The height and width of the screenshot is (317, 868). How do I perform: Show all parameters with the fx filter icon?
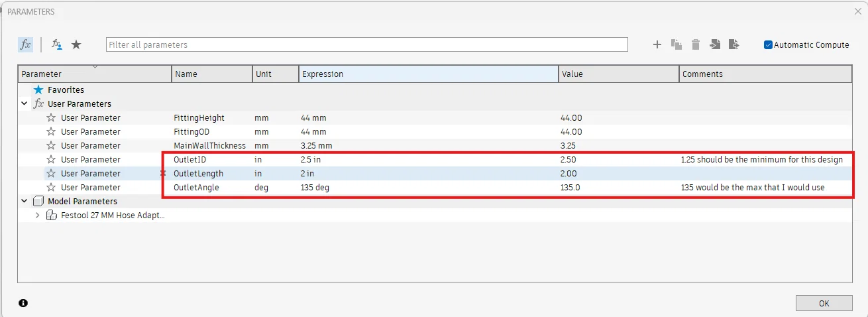25,44
